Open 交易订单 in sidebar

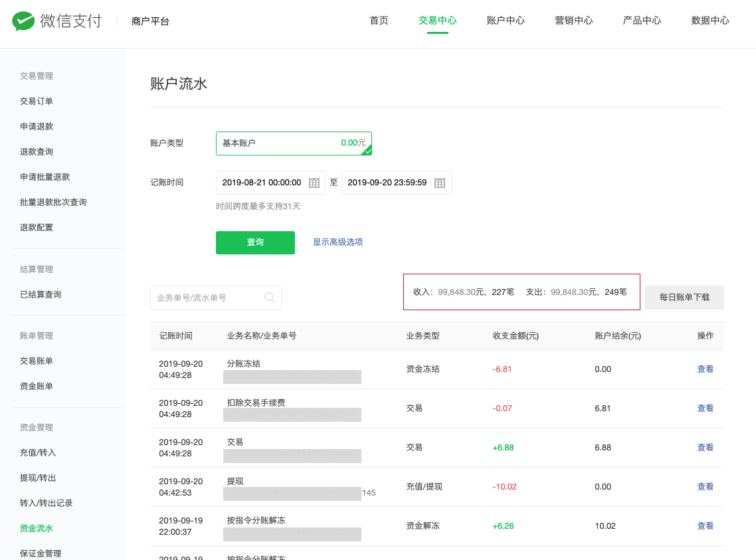pos(36,101)
